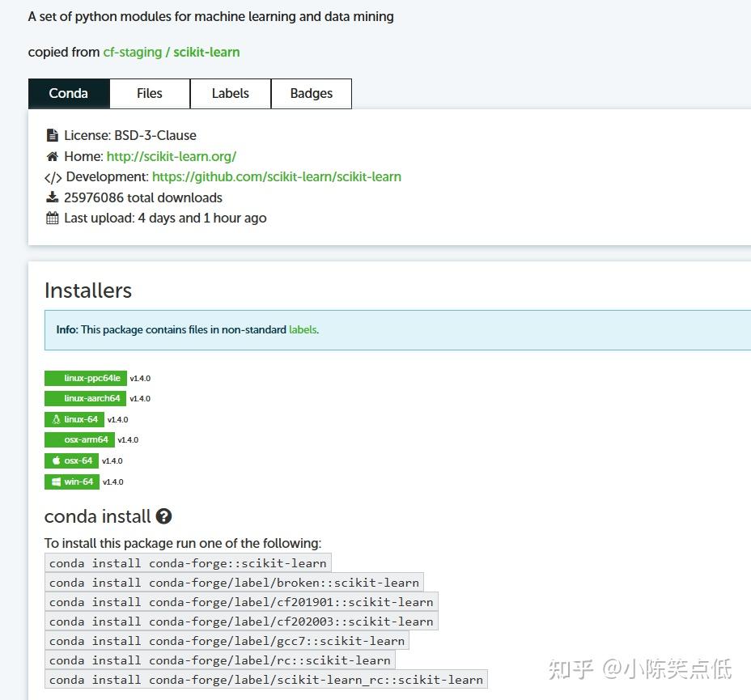This screenshot has height=700, width=751.
Task: Click the calendar icon beside Last upload
Action: [x=53, y=218]
